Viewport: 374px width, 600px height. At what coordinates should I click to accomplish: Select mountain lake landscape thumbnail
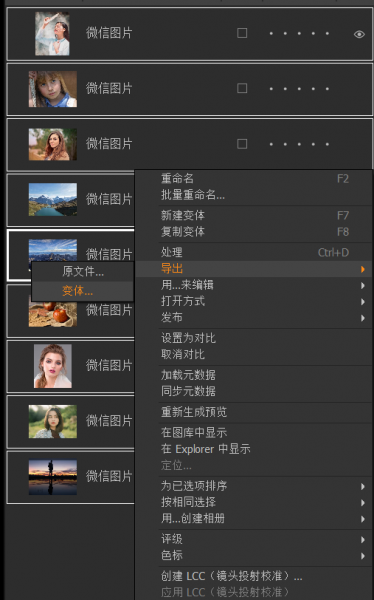click(x=53, y=199)
